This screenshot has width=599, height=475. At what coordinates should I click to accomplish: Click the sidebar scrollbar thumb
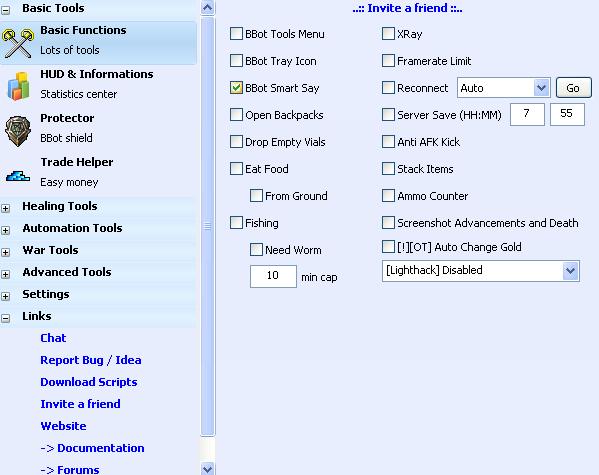pos(207,226)
